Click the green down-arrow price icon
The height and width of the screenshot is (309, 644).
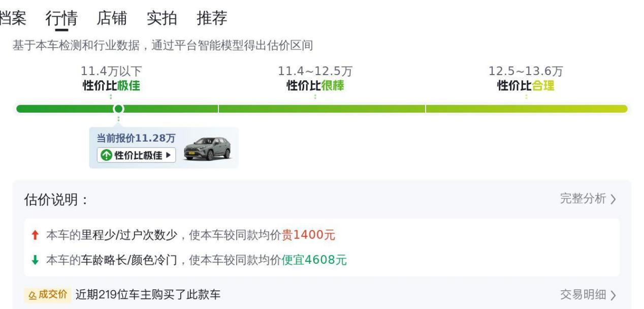(35, 260)
